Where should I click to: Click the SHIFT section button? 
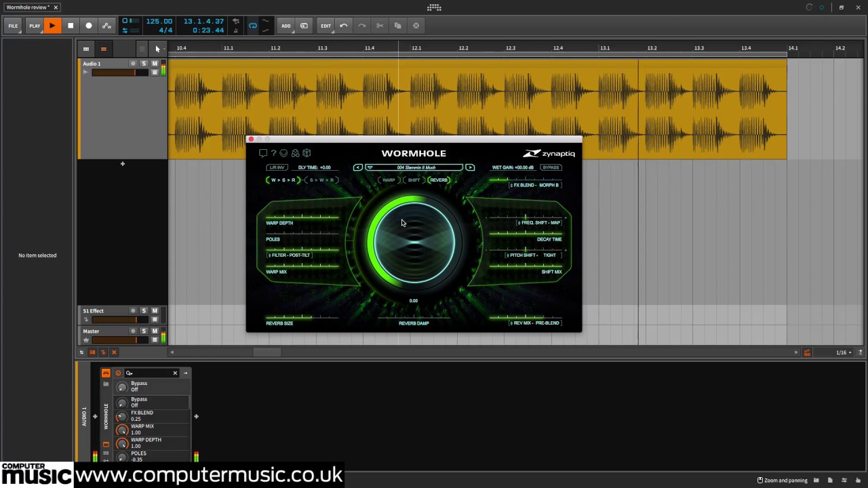[x=414, y=180]
